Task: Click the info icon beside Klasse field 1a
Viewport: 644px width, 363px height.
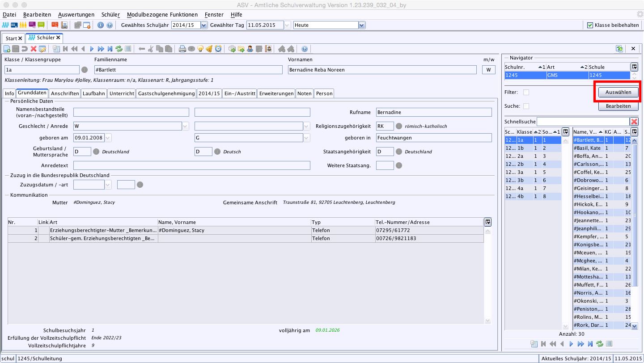Action: pos(84,70)
